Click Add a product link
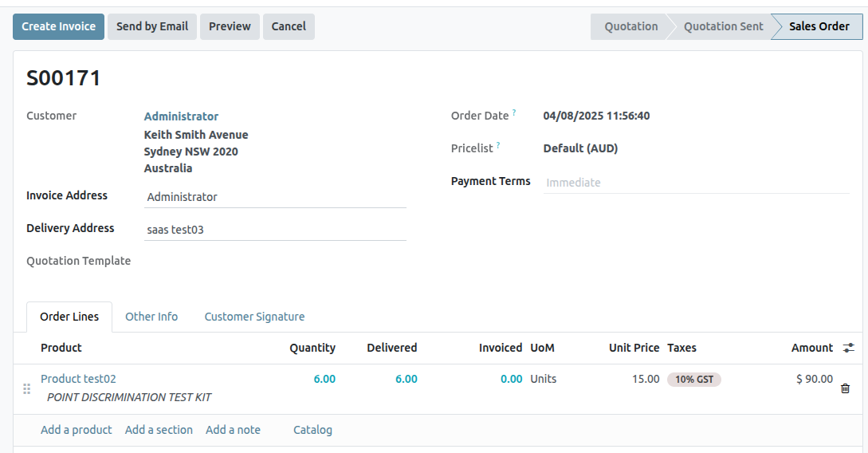This screenshot has width=868, height=453. click(77, 430)
